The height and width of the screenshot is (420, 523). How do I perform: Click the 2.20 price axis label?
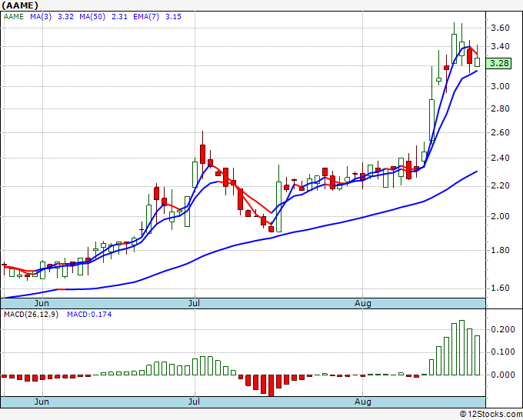point(501,186)
